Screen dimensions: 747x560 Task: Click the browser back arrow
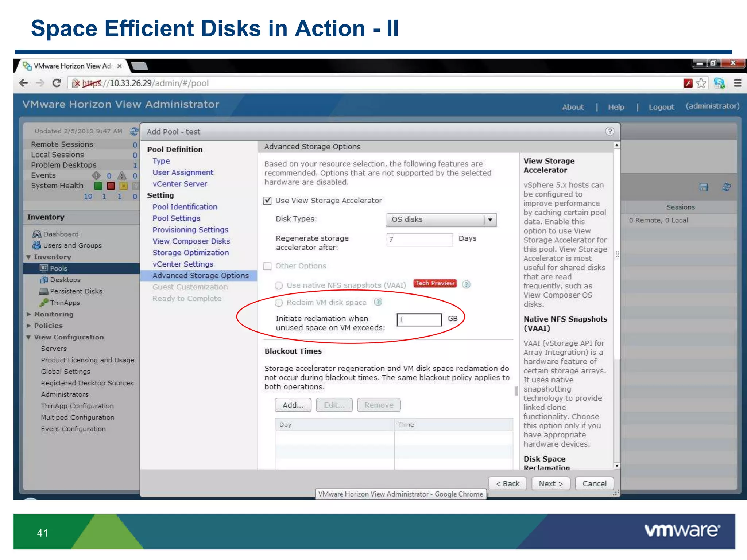click(x=24, y=83)
